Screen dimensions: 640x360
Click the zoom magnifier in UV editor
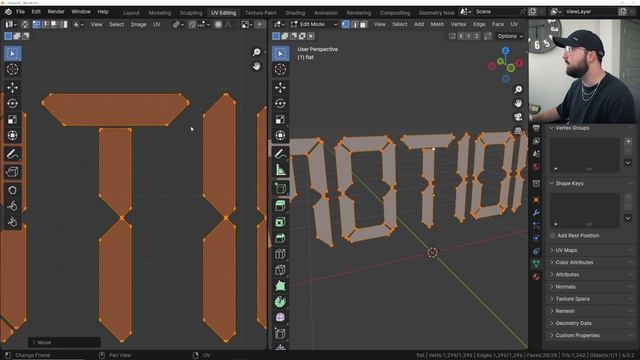point(256,52)
